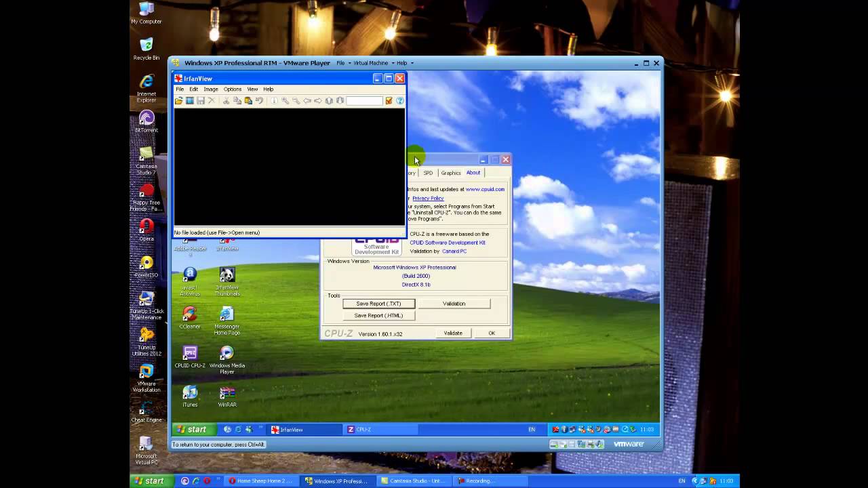
Task: Select the Recycle Bin desktop icon
Action: 146,49
